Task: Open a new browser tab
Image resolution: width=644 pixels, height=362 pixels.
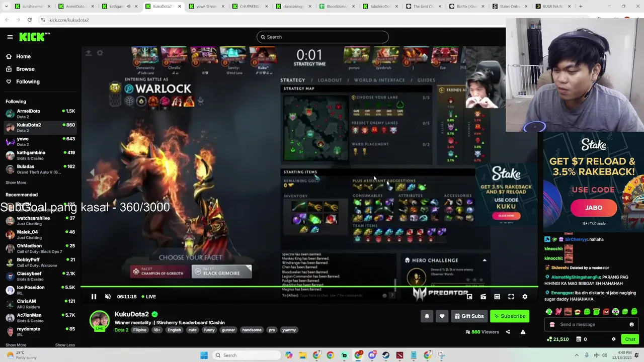Action: click(x=581, y=7)
